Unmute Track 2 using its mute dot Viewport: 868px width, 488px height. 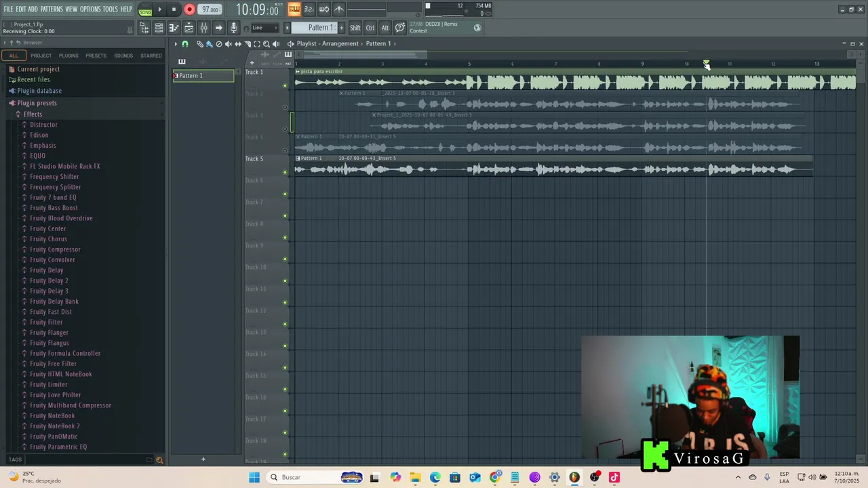285,107
